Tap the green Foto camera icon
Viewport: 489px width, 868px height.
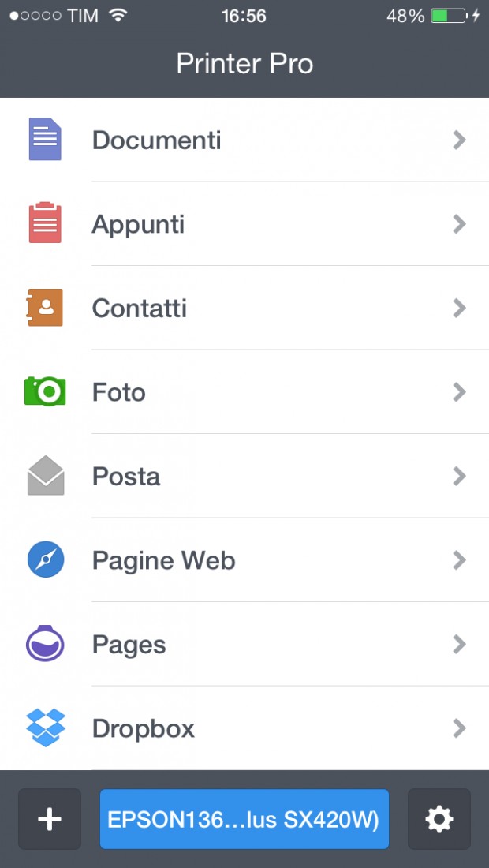(45, 391)
